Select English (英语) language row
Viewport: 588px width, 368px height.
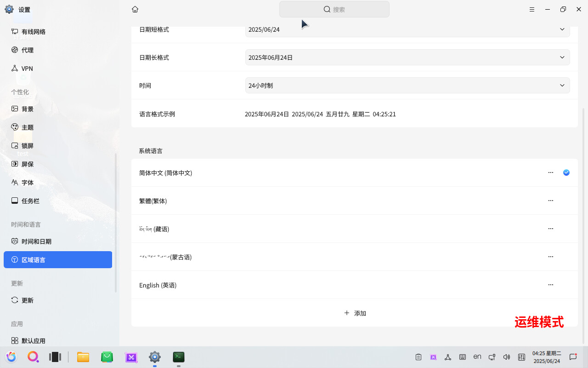[355, 285]
